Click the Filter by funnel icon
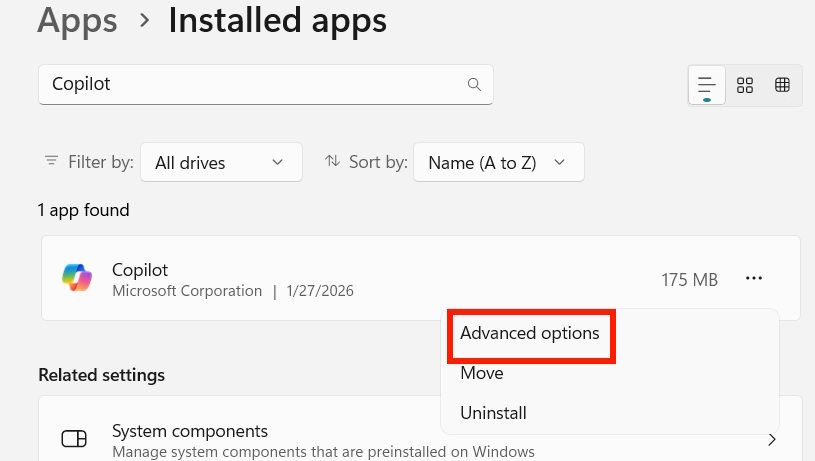 click(51, 161)
